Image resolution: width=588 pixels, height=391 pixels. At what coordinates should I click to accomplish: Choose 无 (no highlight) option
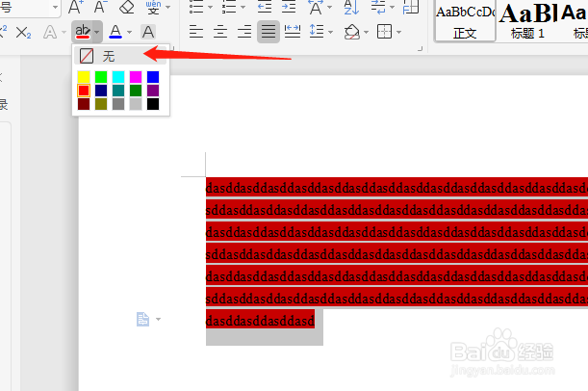[x=120, y=56]
